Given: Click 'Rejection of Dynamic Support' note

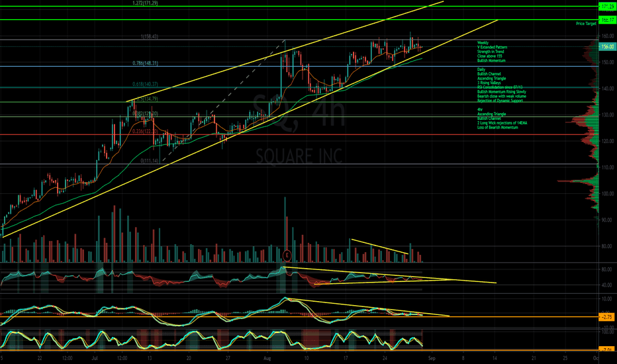Looking at the screenshot, I should tap(500, 101).
